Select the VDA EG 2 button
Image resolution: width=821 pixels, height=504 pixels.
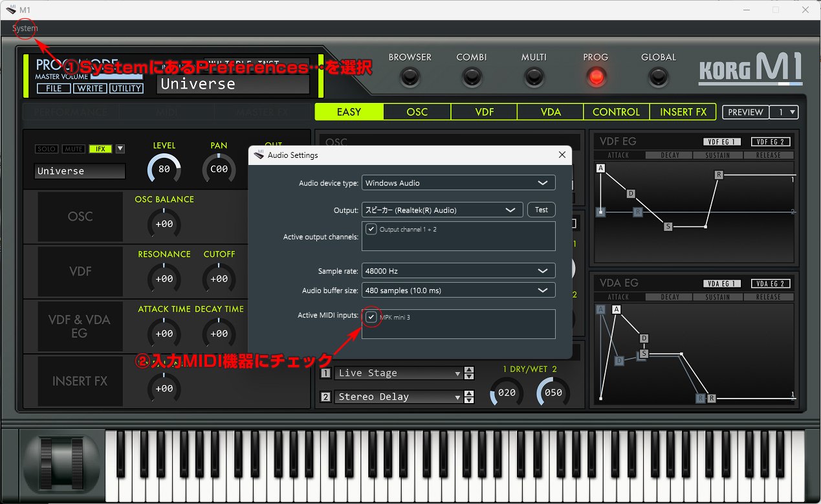pyautogui.click(x=771, y=283)
